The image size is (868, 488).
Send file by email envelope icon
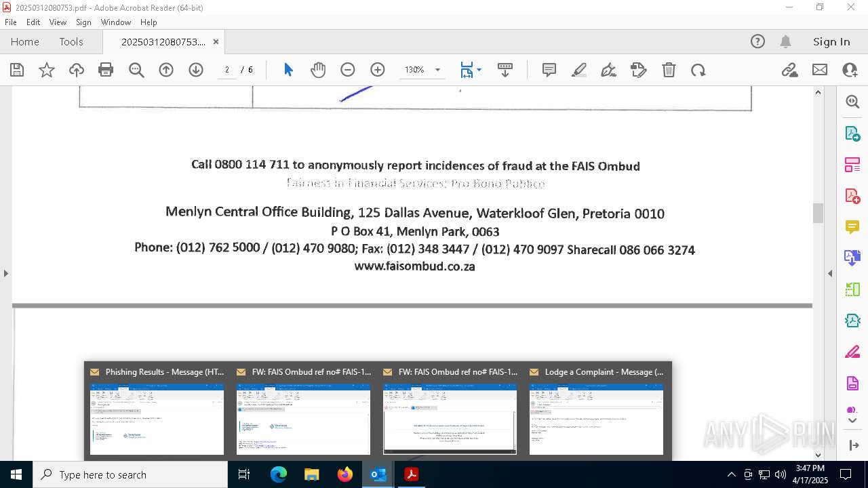coord(820,70)
